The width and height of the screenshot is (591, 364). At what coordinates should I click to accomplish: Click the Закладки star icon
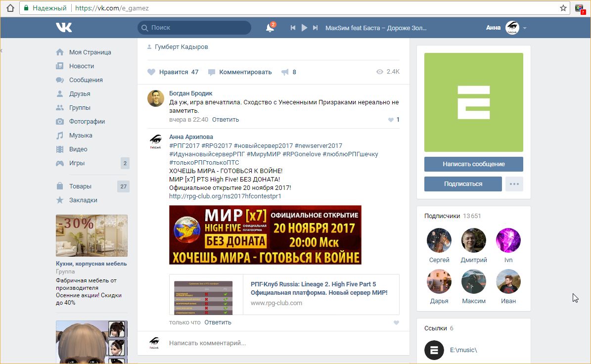(60, 200)
